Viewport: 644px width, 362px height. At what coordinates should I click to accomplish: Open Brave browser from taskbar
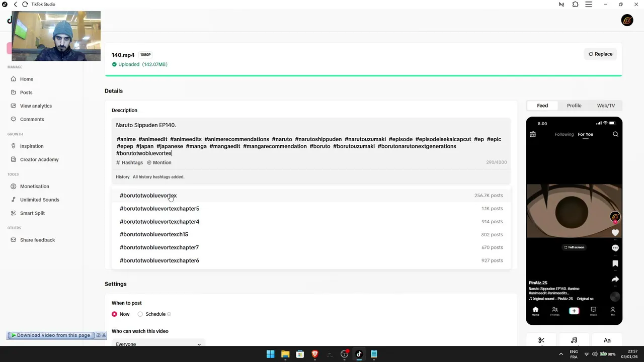pos(315,354)
